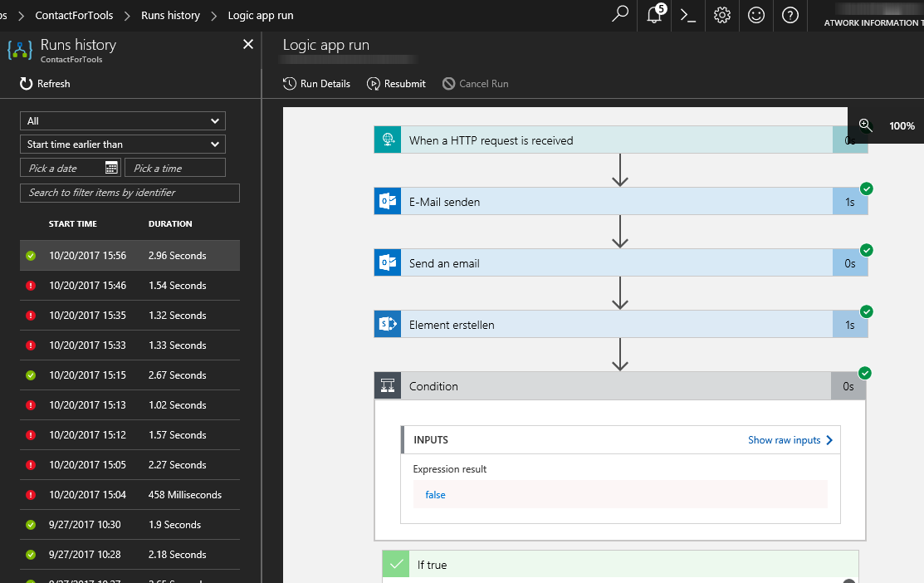Viewport: 924px width, 583px height.
Task: Click the Resubmit button
Action: tap(396, 84)
